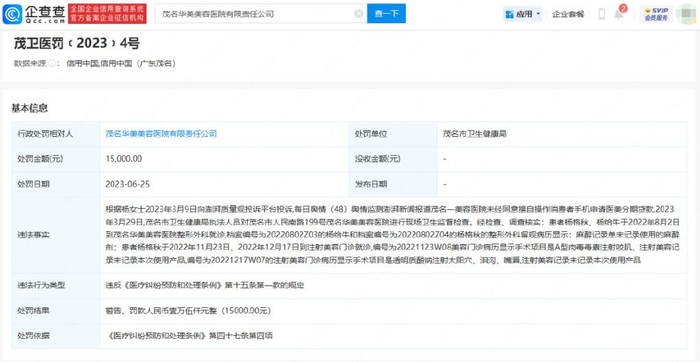Image resolution: width=700 pixels, height=362 pixels.
Task: Open the 茂名华美美容医院有限责任公司 company link
Action: (x=161, y=133)
